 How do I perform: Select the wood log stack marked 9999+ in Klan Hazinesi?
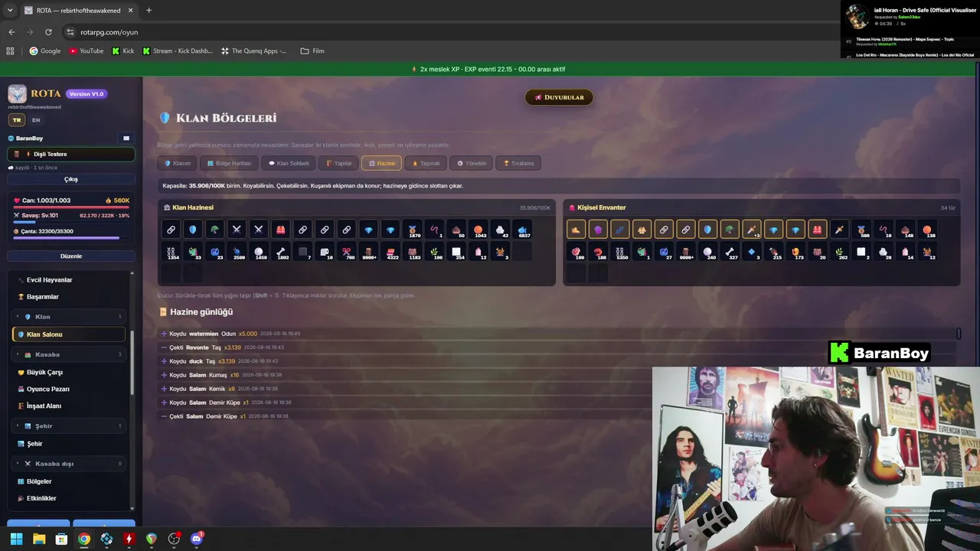click(x=369, y=252)
